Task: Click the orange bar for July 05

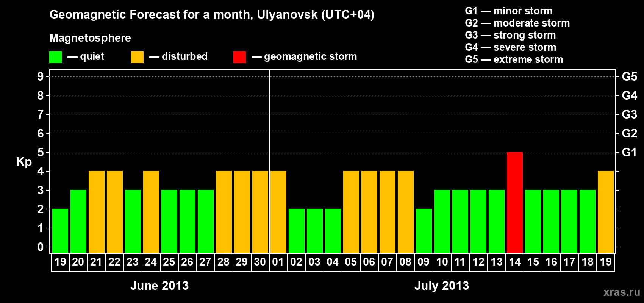Action: point(351,212)
